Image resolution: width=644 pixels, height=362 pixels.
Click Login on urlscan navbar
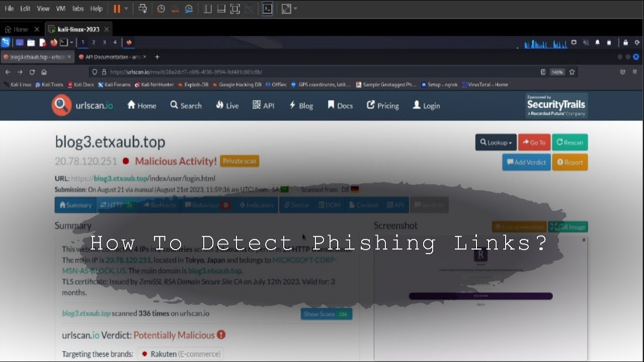tap(426, 105)
